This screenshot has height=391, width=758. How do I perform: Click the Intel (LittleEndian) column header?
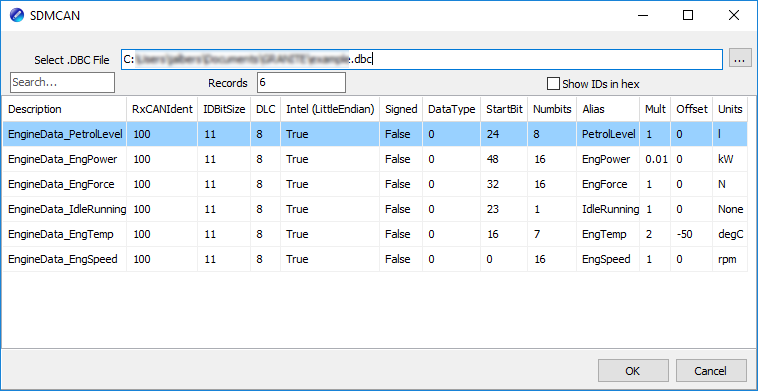tap(330, 109)
